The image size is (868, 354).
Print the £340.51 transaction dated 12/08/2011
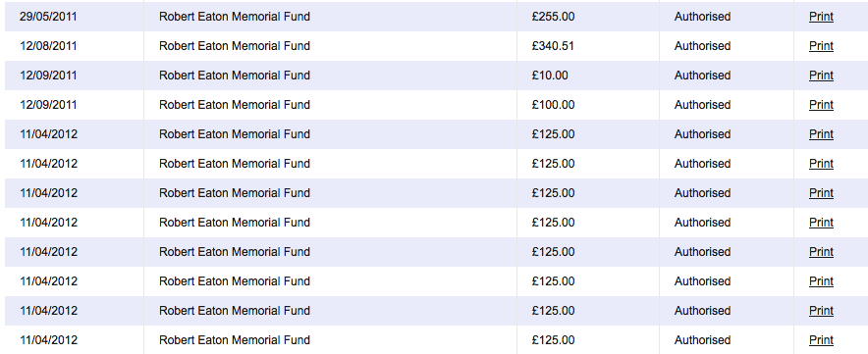click(x=821, y=46)
